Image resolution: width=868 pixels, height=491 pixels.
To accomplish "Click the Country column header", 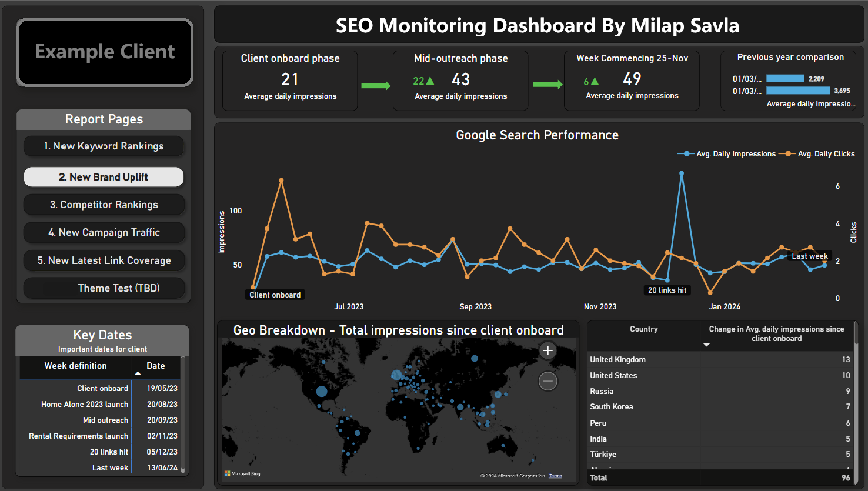I will 643,329.
